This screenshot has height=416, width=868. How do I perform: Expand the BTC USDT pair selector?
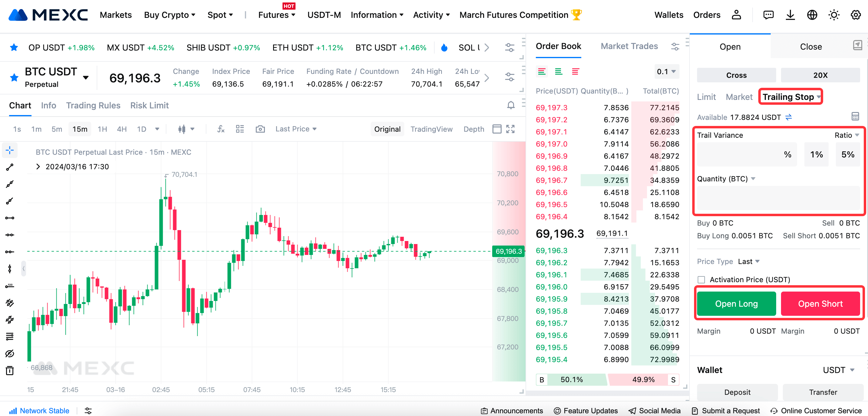click(86, 78)
